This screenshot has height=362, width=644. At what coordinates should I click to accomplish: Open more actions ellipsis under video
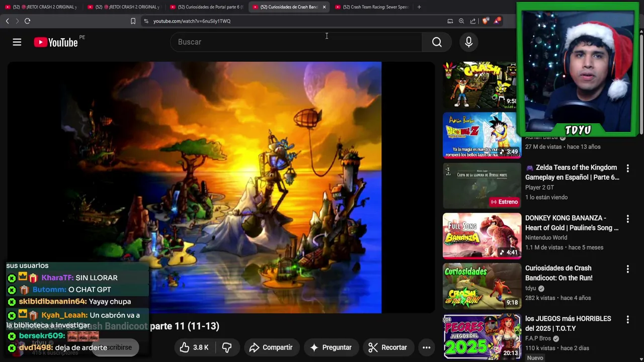coord(426,347)
